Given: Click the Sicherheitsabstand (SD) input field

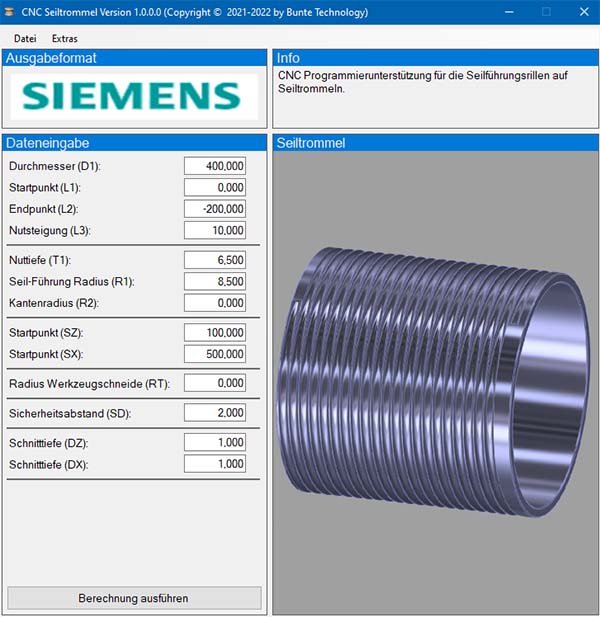Looking at the screenshot, I should click(x=215, y=413).
